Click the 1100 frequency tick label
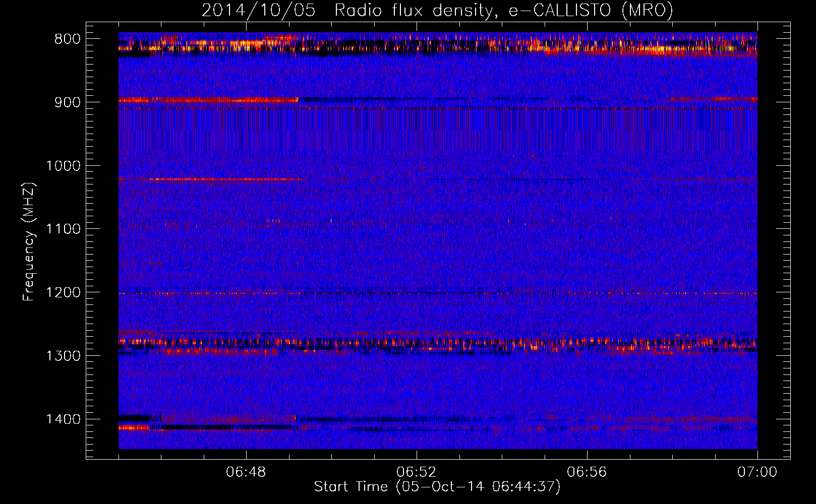Screen dimensions: 816x504 pos(63,229)
